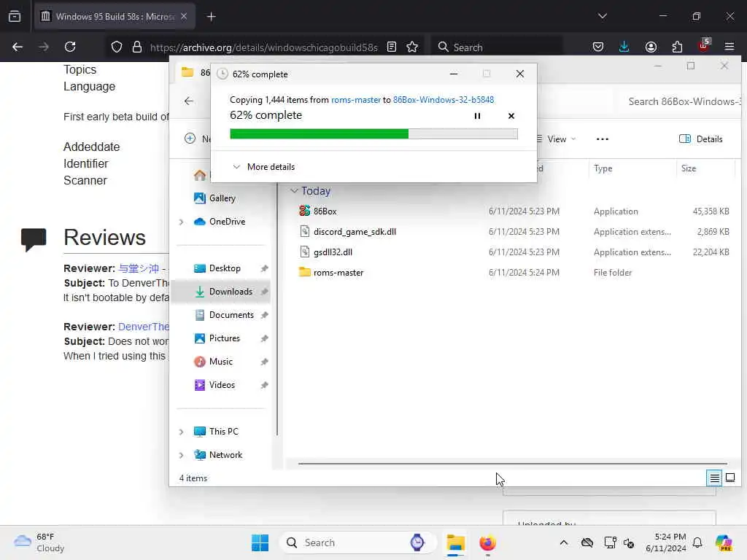Expand the OneDrive tree node

tap(182, 222)
